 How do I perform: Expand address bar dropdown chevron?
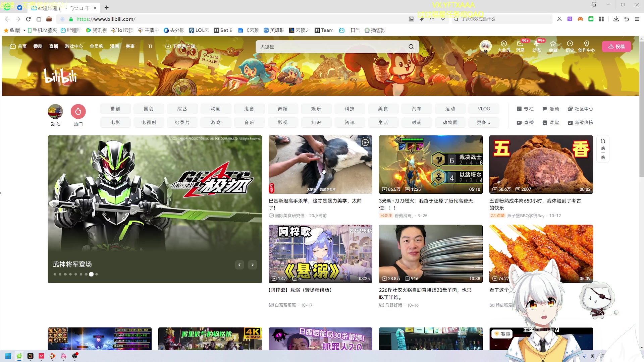pos(443,19)
